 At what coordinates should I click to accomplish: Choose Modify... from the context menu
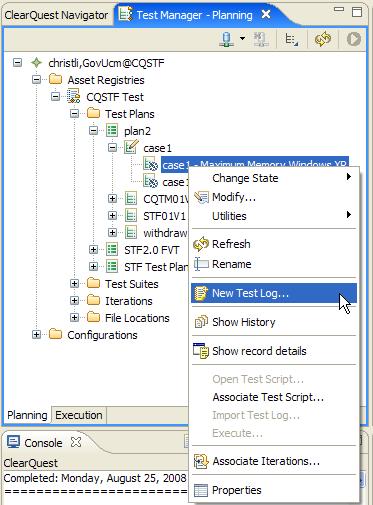274,197
